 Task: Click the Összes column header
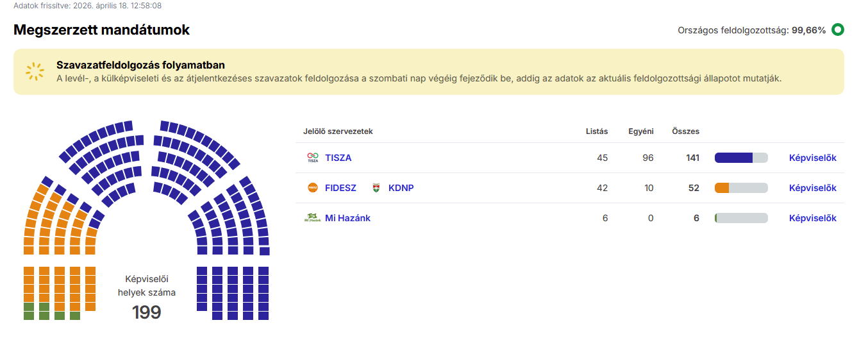685,131
